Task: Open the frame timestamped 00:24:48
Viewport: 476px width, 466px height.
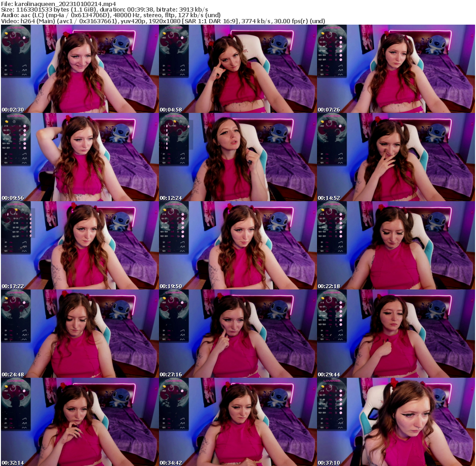Action: [x=79, y=334]
